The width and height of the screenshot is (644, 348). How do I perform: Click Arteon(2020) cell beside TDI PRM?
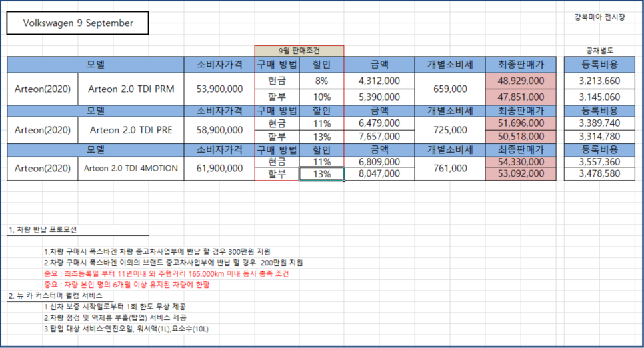tap(42, 89)
